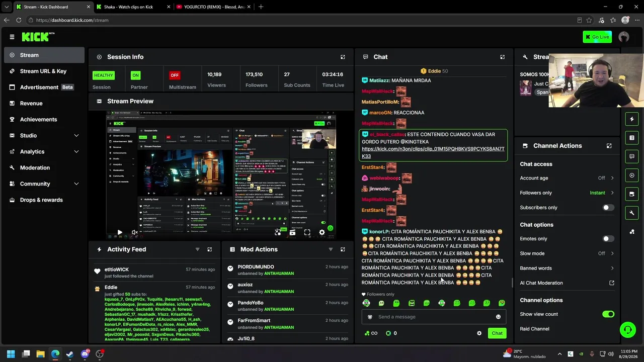Open the Banned words list

click(567, 268)
